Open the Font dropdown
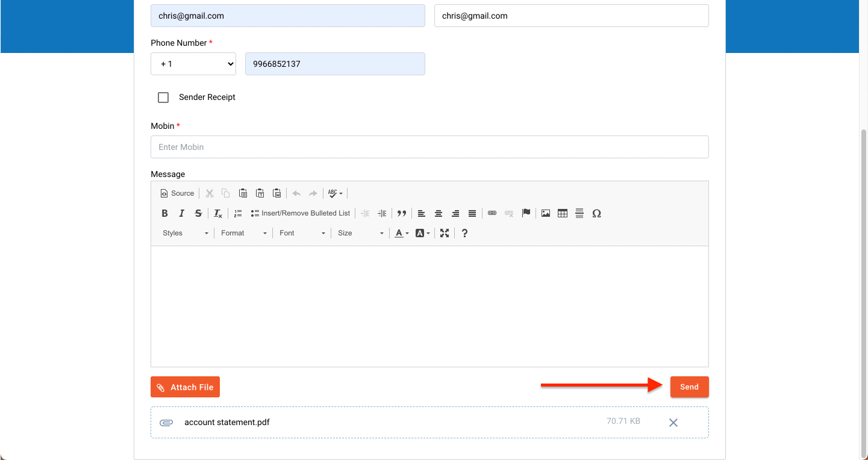 (302, 233)
